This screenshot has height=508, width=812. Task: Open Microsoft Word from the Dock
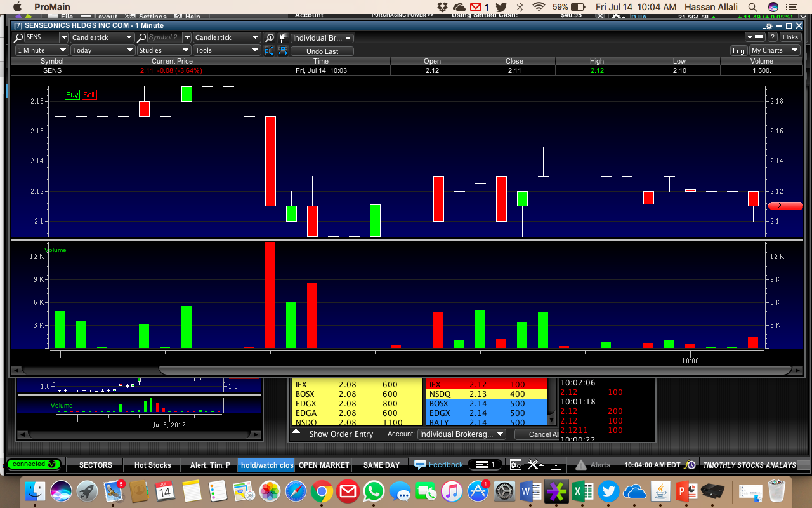pyautogui.click(x=530, y=491)
